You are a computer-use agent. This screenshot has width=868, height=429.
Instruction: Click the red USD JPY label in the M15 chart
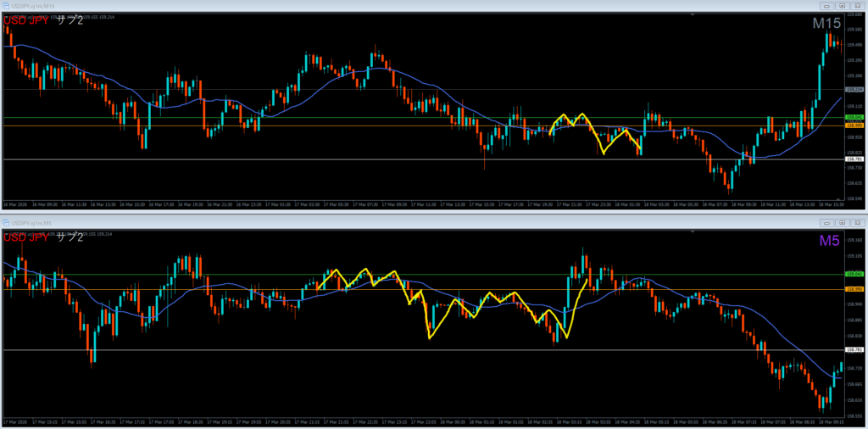(25, 20)
